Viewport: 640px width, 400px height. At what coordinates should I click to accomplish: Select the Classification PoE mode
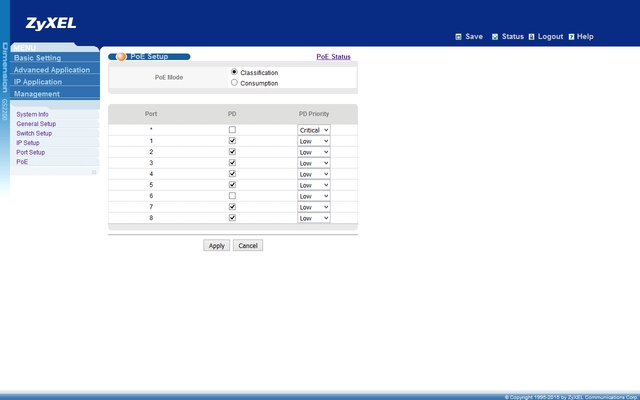pyautogui.click(x=234, y=72)
